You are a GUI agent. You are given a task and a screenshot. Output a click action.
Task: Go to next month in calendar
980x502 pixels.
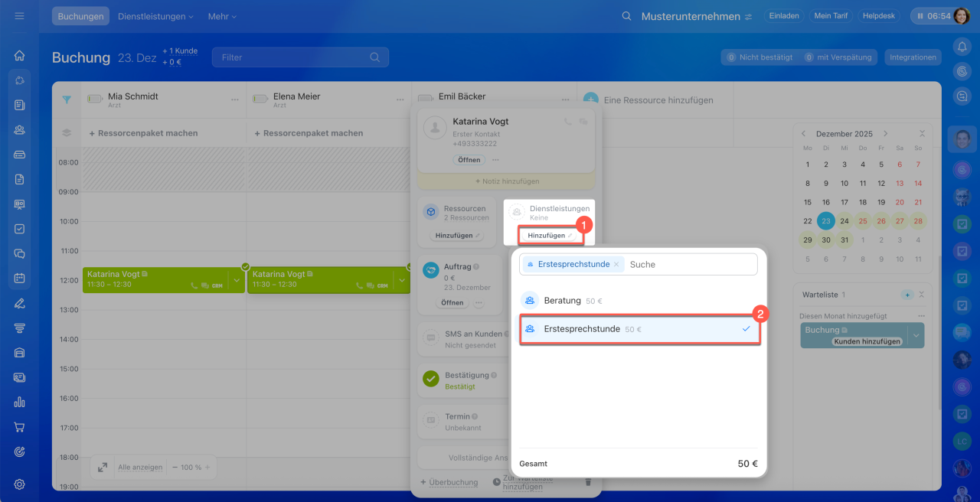click(x=886, y=133)
